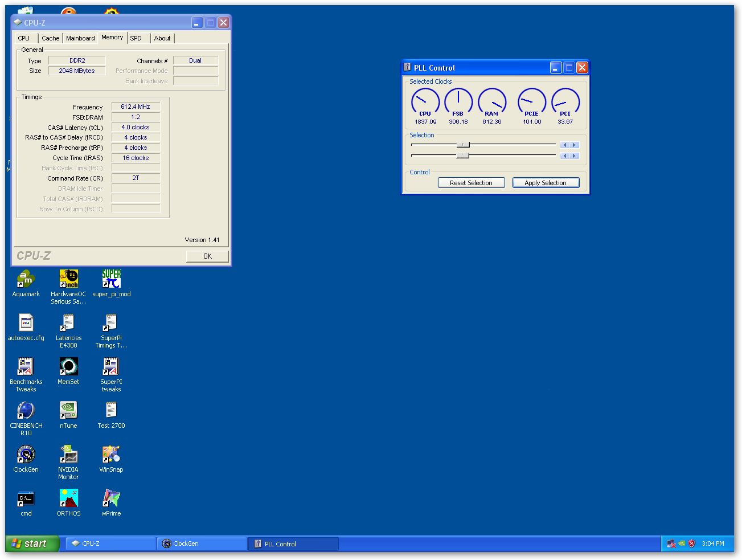Open the Security Center red shield tray icon
Viewport: 742px width, 560px height.
pos(692,543)
